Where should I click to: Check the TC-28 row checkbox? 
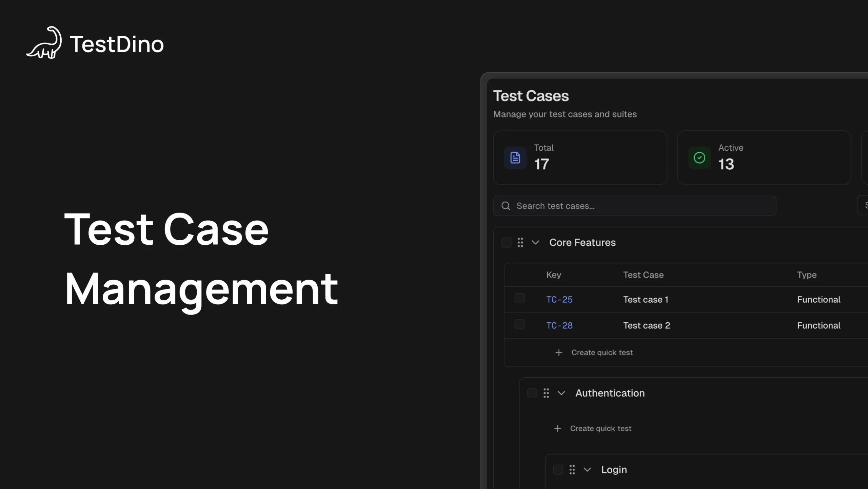pyautogui.click(x=519, y=325)
